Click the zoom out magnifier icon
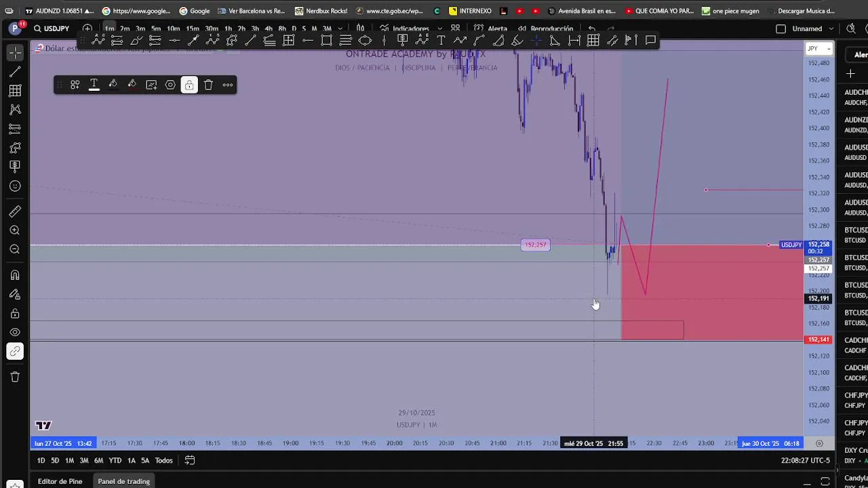This screenshot has width=868, height=488. (x=15, y=249)
